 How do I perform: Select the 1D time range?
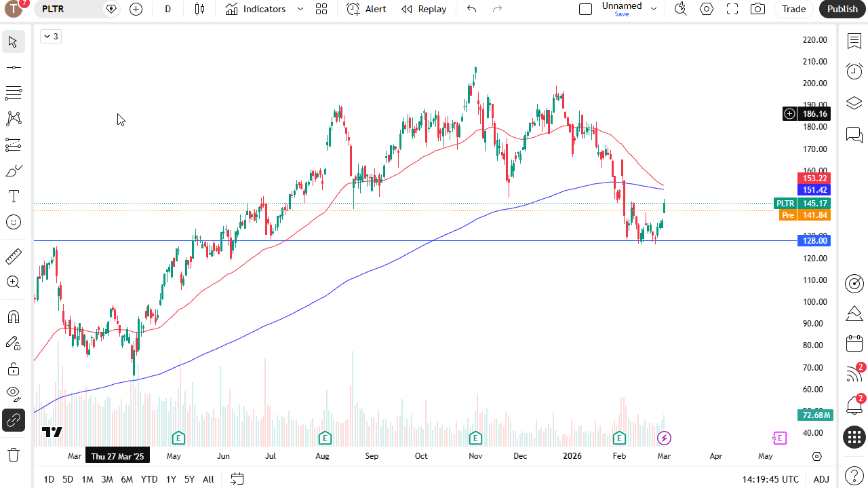(x=49, y=479)
